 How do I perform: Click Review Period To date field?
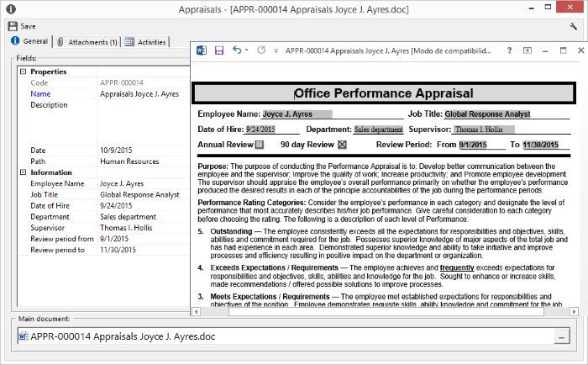[540, 145]
